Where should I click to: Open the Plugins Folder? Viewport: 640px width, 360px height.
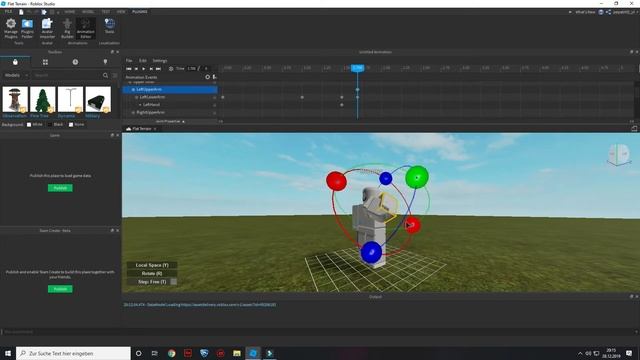click(27, 28)
